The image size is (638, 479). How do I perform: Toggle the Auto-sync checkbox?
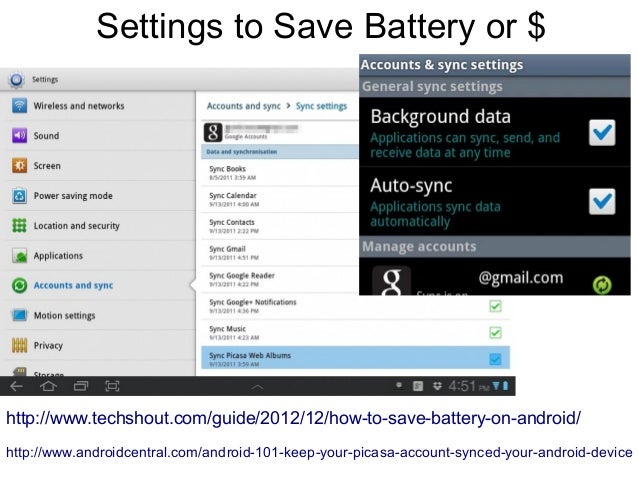click(x=602, y=201)
